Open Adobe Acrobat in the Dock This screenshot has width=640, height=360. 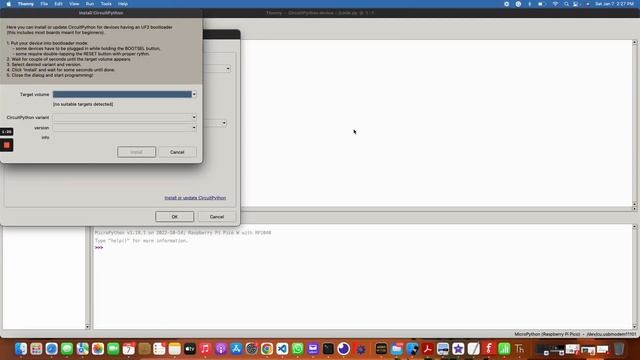427,349
